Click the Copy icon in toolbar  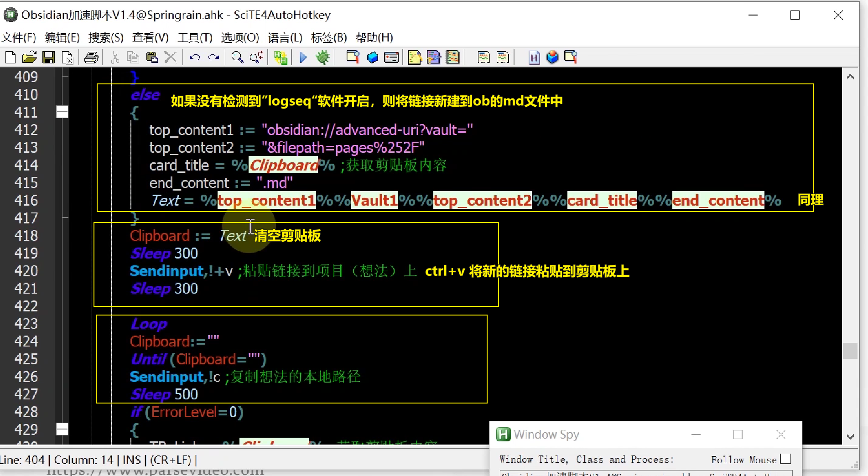pos(133,57)
